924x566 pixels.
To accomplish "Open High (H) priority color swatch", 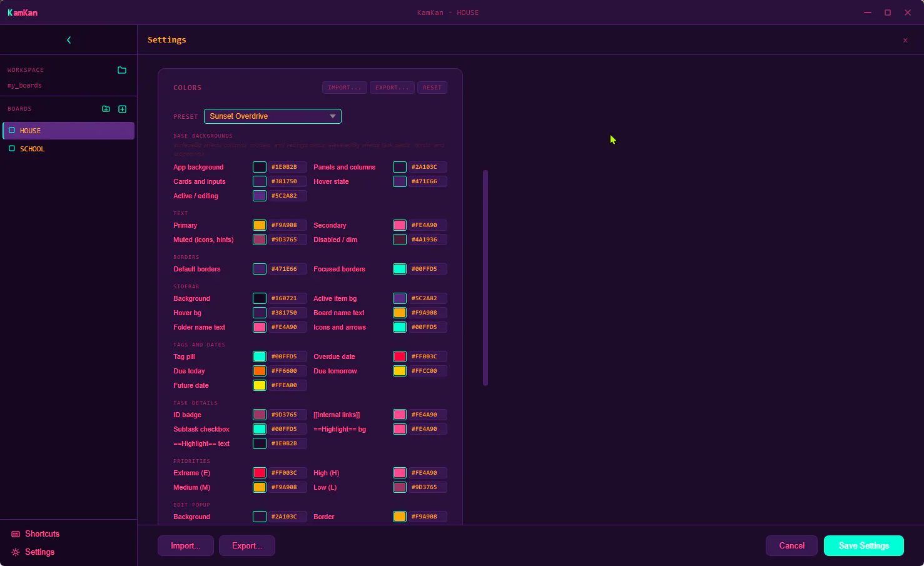I will pyautogui.click(x=400, y=473).
